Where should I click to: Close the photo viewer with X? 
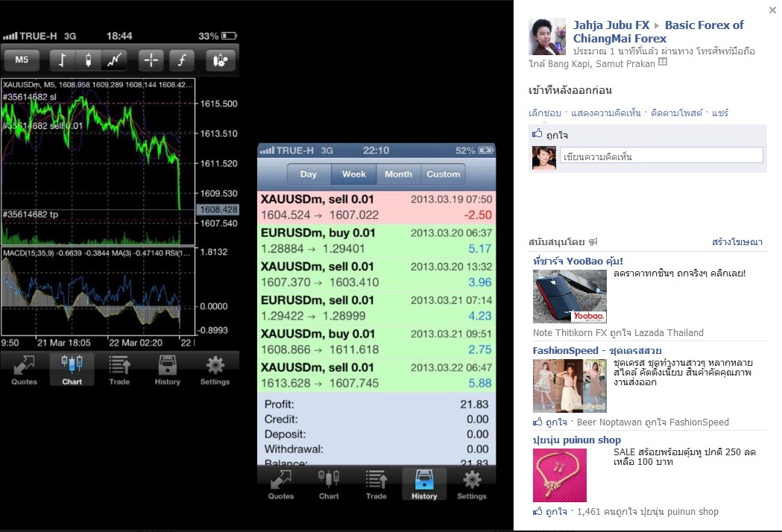pyautogui.click(x=772, y=10)
